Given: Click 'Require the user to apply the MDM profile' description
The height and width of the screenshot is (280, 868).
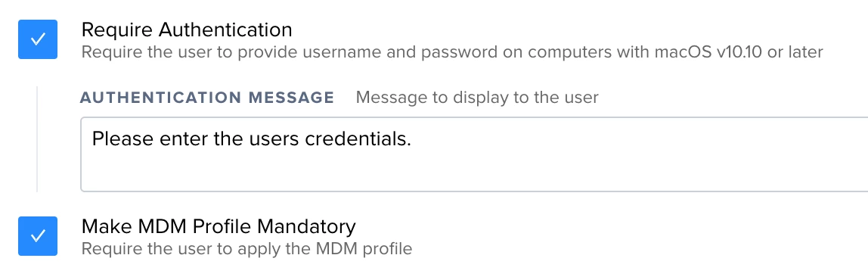Looking at the screenshot, I should tap(247, 248).
